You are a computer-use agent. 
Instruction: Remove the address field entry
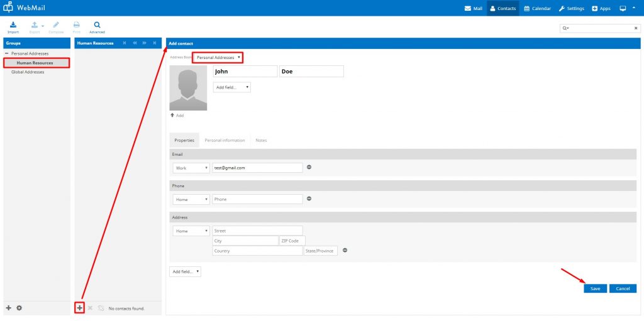tap(345, 250)
